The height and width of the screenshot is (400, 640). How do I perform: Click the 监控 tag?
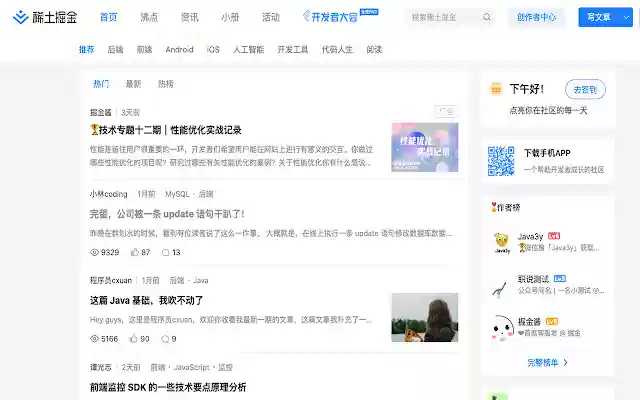225,367
